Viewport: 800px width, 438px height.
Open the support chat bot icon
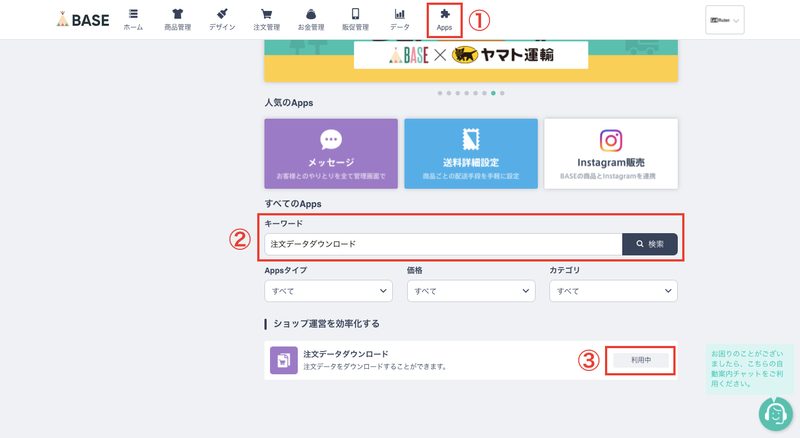pyautogui.click(x=776, y=414)
